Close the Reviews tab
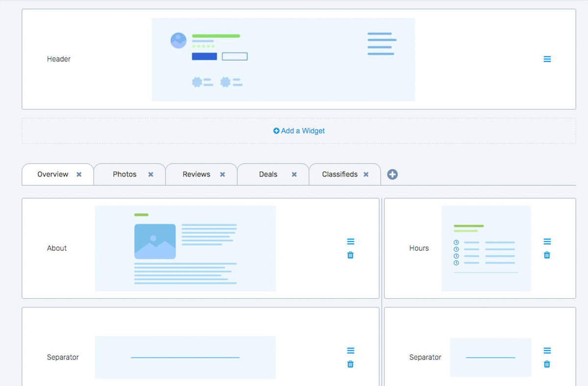588x386 pixels. pos(222,175)
